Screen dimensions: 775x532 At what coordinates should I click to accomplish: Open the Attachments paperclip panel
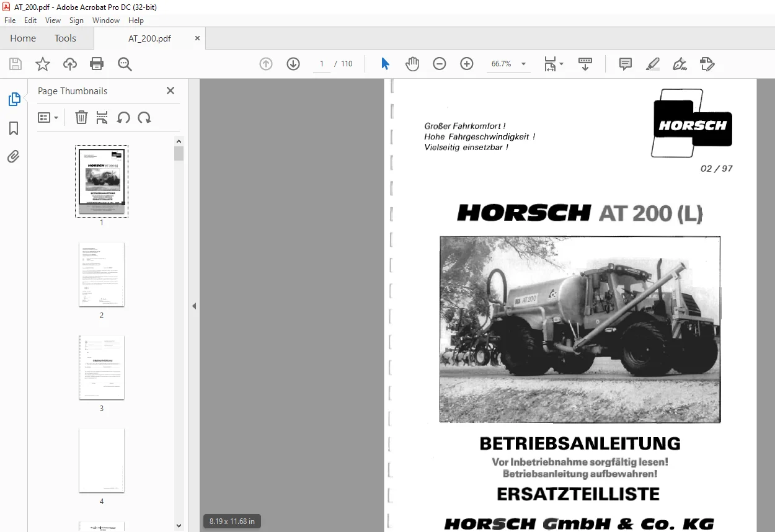pyautogui.click(x=14, y=157)
